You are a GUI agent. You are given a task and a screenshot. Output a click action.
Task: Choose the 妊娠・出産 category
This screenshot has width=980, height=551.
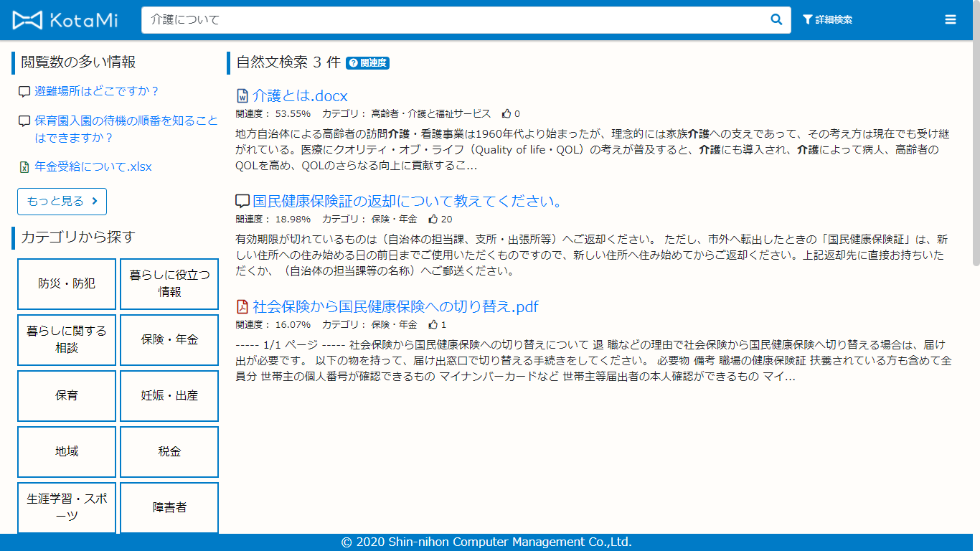pyautogui.click(x=169, y=396)
